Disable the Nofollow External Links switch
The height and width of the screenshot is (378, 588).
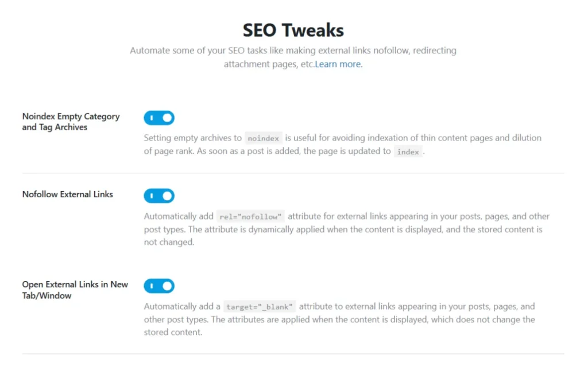[159, 196]
